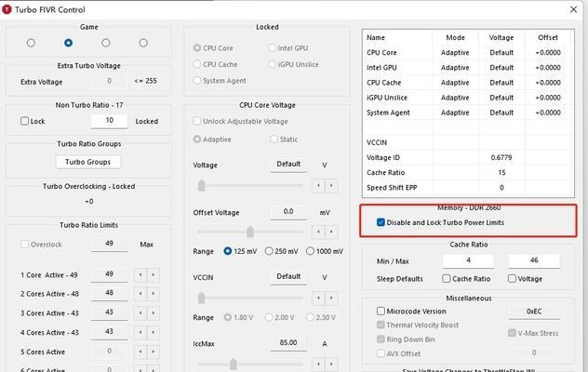Select the CPU Core row in table
The width and height of the screenshot is (588, 372).
pyautogui.click(x=468, y=52)
